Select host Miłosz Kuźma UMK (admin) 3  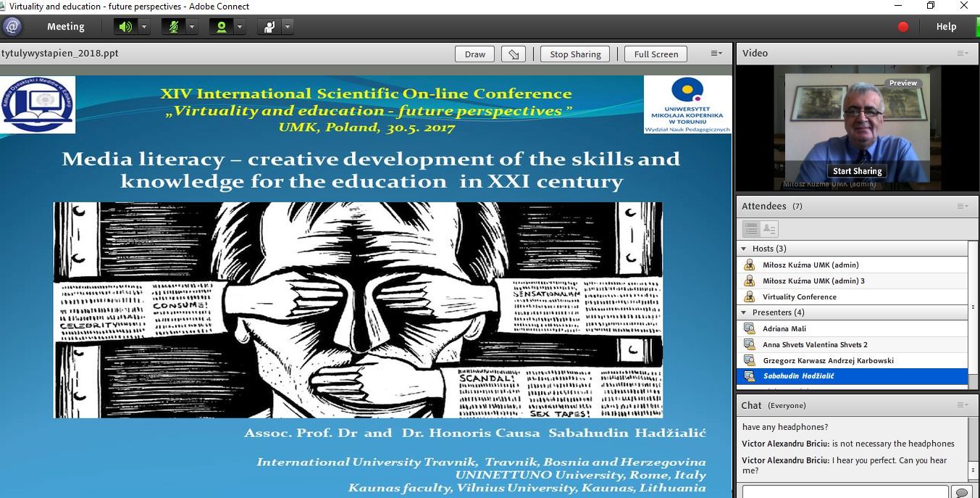click(853, 281)
